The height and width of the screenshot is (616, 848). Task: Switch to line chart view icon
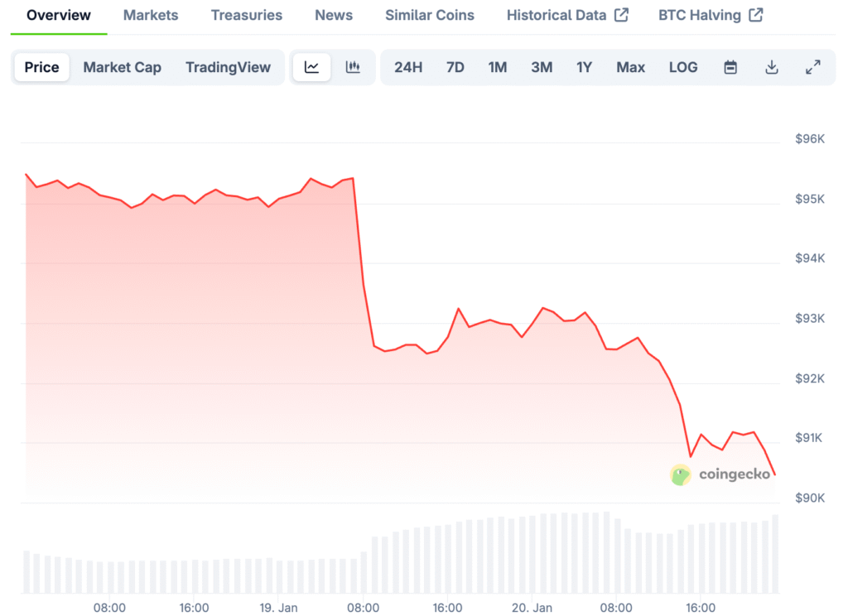pyautogui.click(x=311, y=68)
